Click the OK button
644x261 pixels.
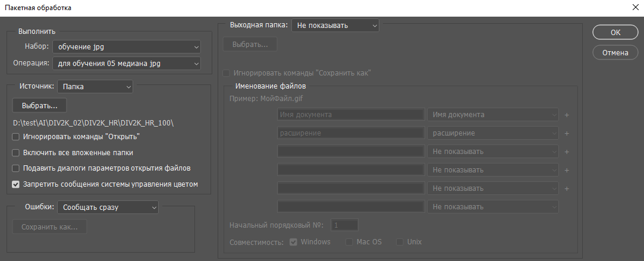pyautogui.click(x=615, y=33)
